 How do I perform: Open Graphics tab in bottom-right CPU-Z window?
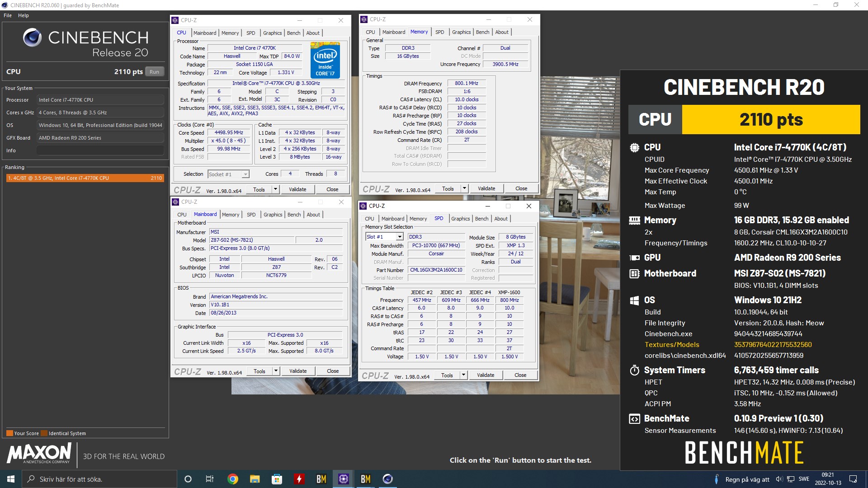[x=460, y=219]
